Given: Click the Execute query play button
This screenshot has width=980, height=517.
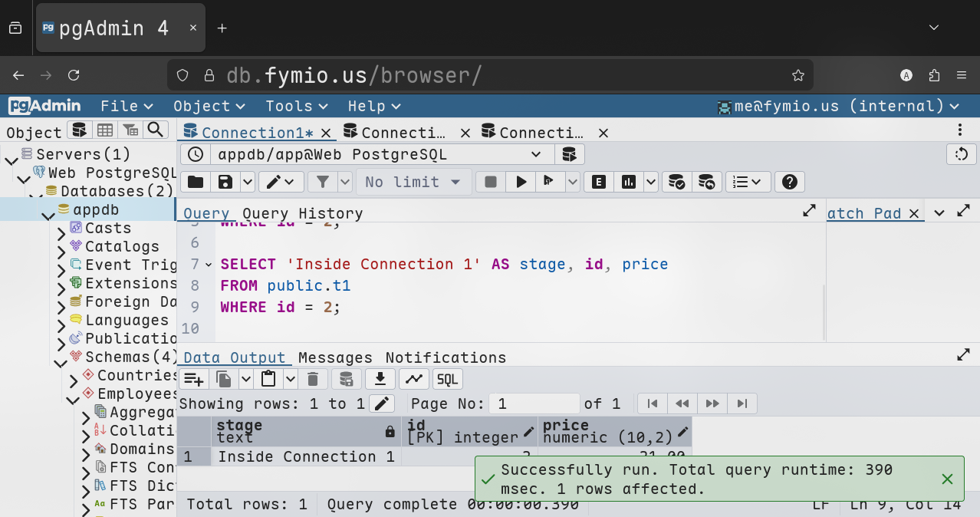Looking at the screenshot, I should click(521, 182).
